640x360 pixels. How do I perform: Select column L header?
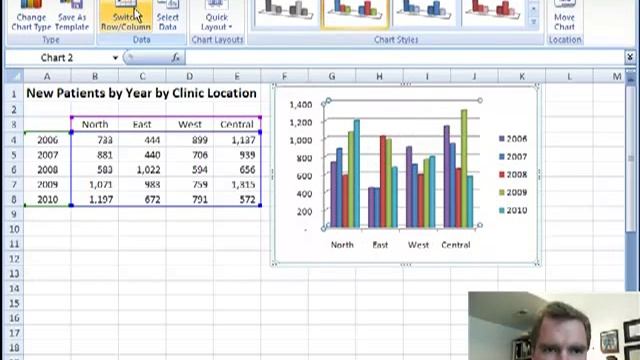[x=569, y=76]
